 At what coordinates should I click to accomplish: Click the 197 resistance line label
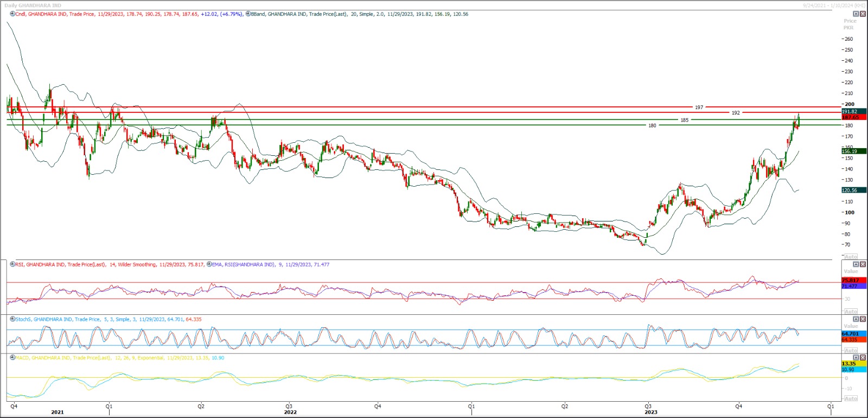point(699,107)
